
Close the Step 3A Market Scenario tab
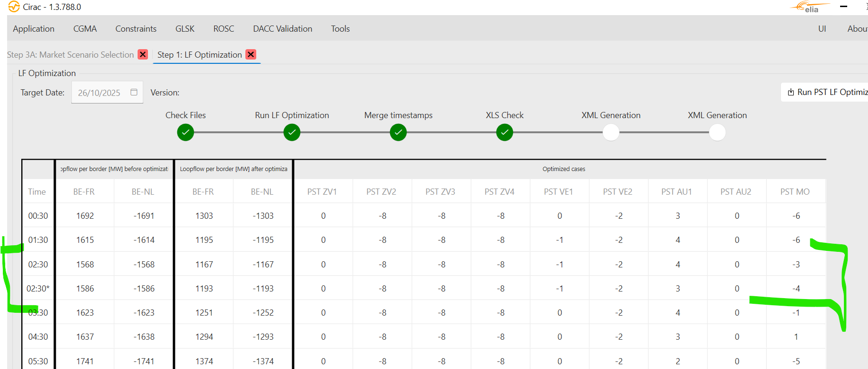point(143,54)
